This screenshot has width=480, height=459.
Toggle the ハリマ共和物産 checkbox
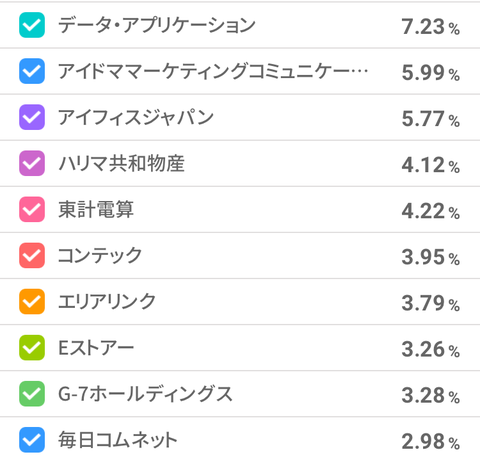(x=32, y=163)
